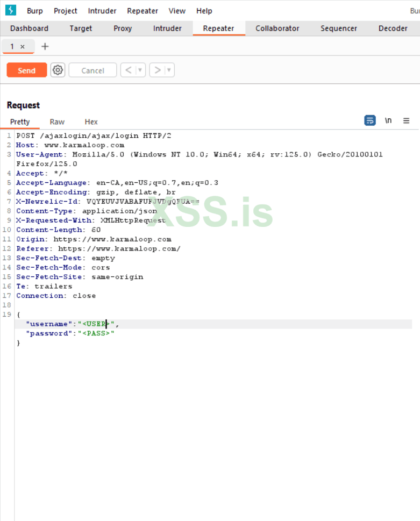Image resolution: width=420 pixels, height=521 pixels.
Task: Click the Host header line
Action: point(70,145)
